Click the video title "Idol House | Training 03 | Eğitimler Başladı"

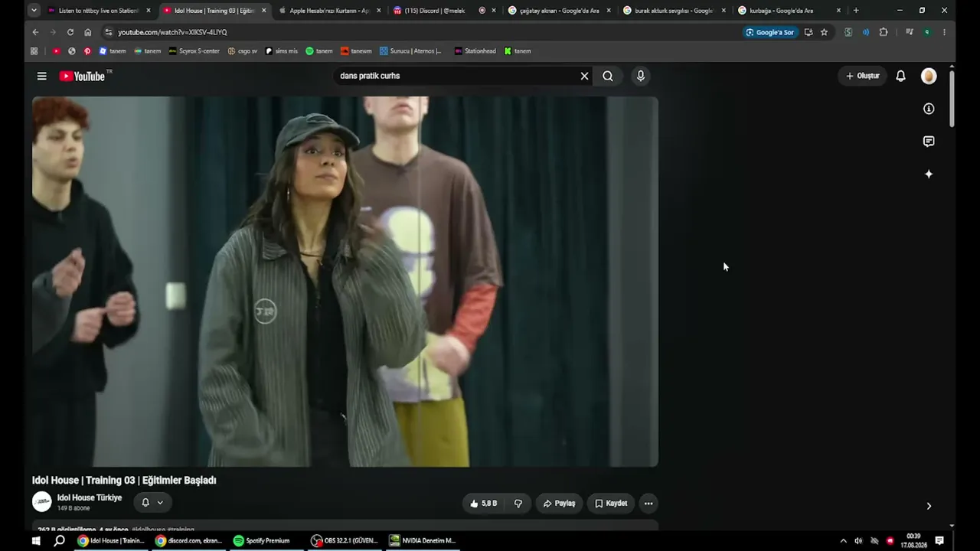pos(124,481)
